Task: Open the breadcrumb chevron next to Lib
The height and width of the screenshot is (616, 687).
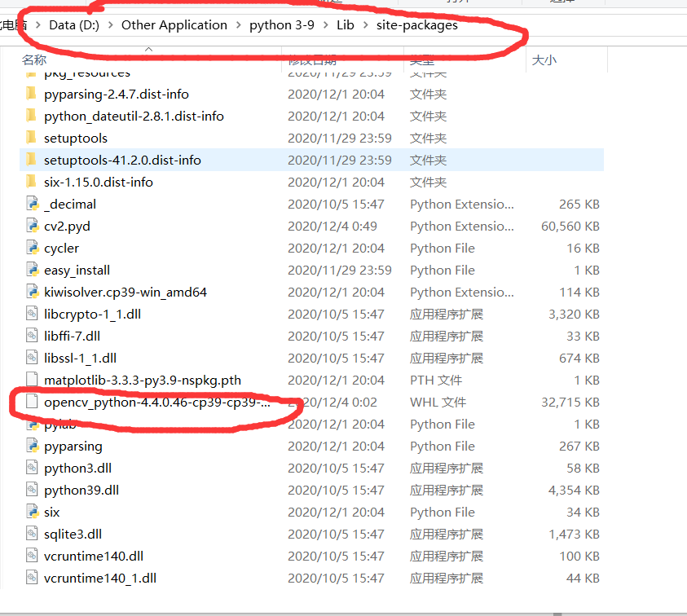Action: [367, 25]
